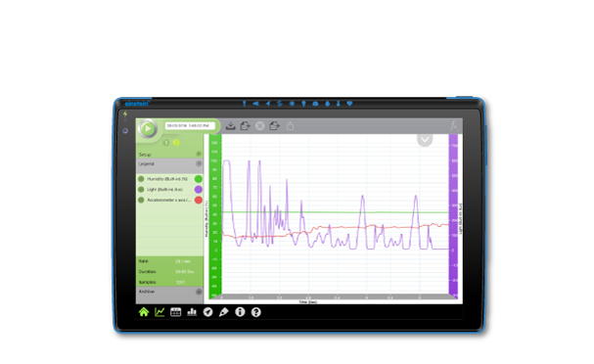The height and width of the screenshot is (364, 594).
Task: Click the greyed share upload icon
Action: 290,126
